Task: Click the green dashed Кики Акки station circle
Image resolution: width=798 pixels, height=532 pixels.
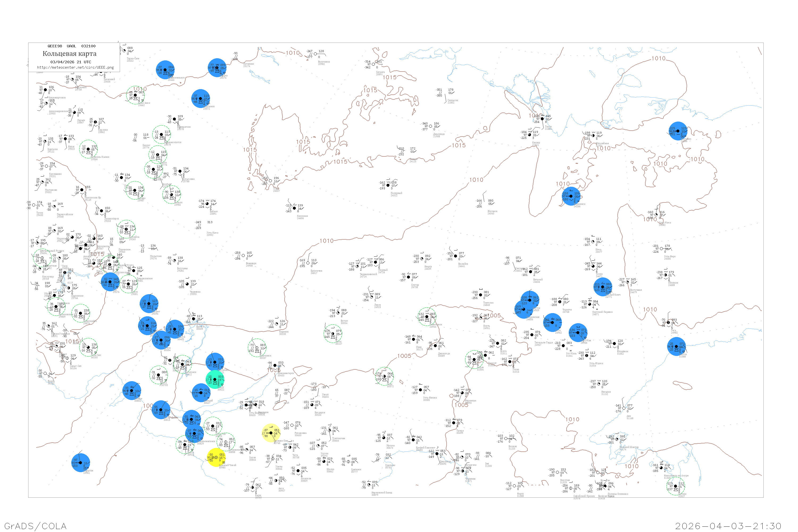Action: (136, 95)
